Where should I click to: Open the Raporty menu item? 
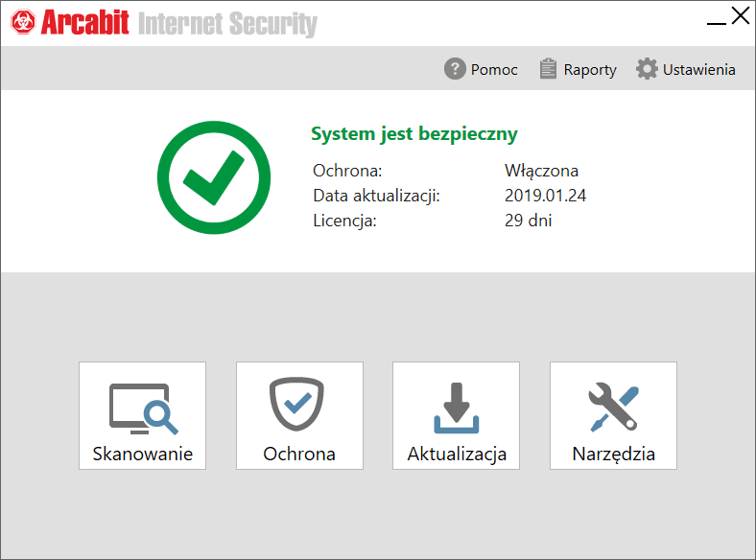590,70
